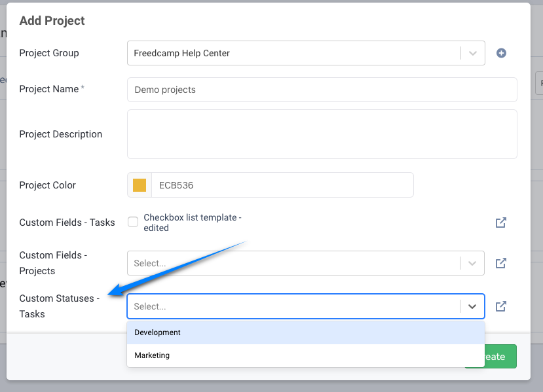
Task: Click the ECB536 color hex field
Action: click(x=282, y=185)
